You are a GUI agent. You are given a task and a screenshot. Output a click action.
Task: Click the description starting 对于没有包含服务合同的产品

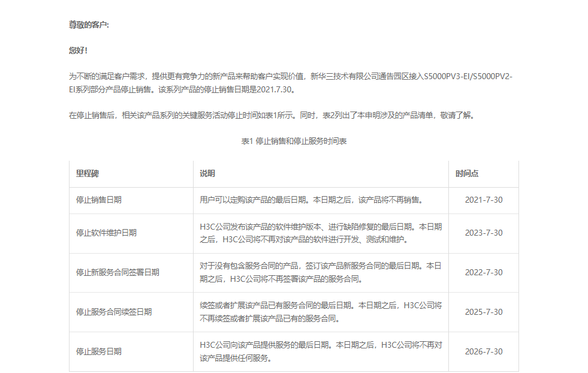(x=321, y=272)
